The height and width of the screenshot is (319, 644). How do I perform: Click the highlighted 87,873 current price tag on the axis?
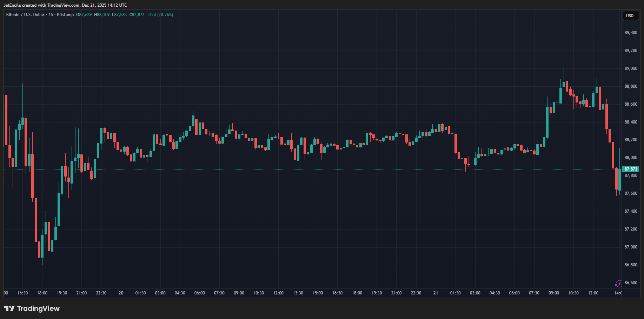tap(631, 169)
